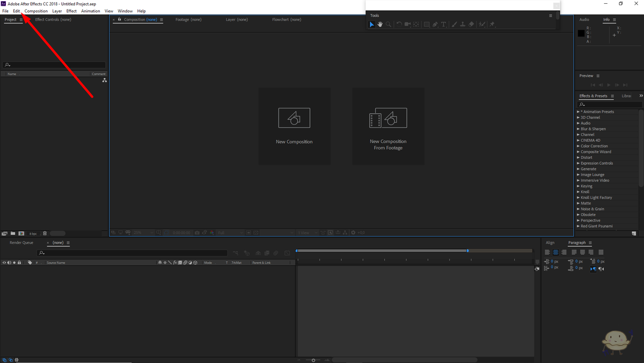
Task: Switch to the Render Queue tab
Action: pos(21,243)
